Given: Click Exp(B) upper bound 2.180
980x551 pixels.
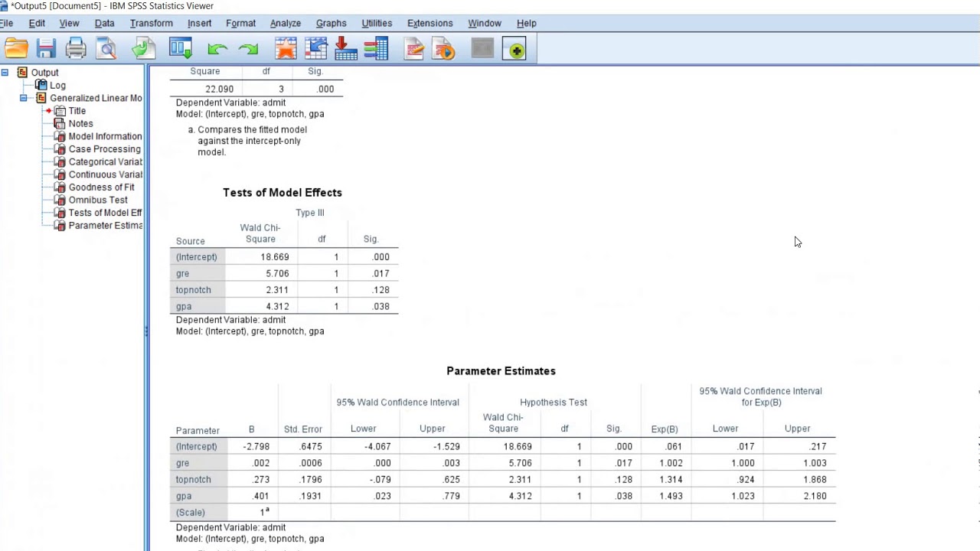Looking at the screenshot, I should 815,496.
